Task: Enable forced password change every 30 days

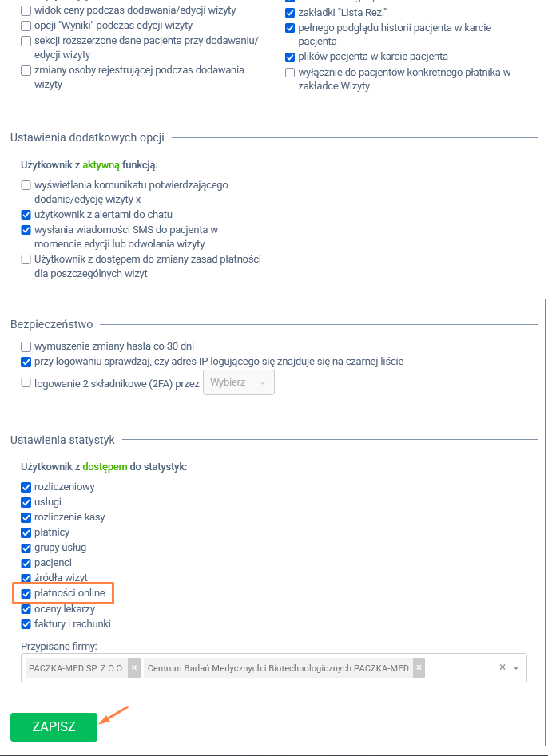Action: point(26,346)
